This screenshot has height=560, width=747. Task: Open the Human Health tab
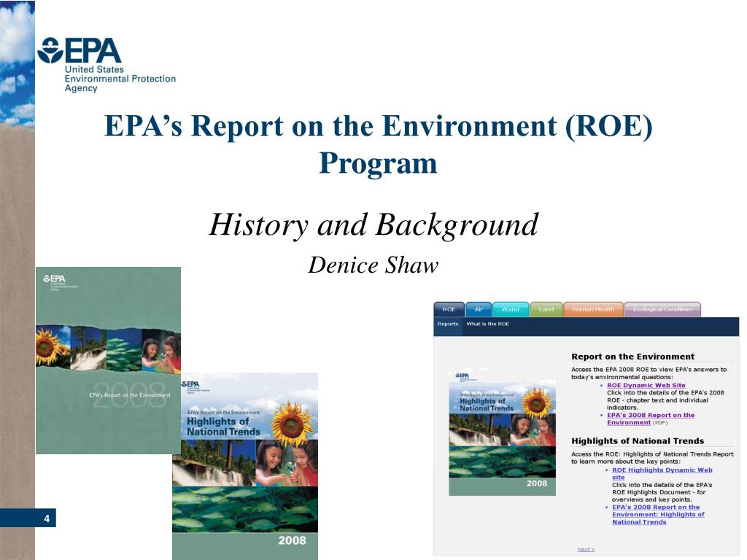tap(593, 309)
